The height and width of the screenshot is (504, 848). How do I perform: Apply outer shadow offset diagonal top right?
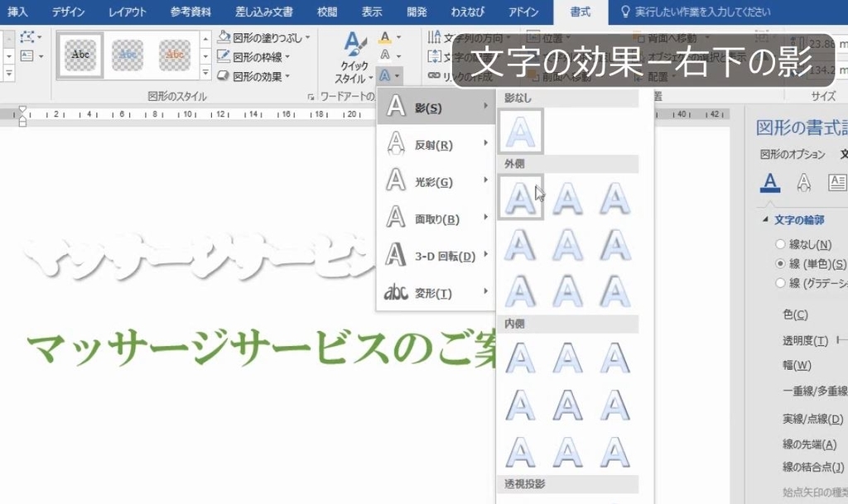coord(520,291)
